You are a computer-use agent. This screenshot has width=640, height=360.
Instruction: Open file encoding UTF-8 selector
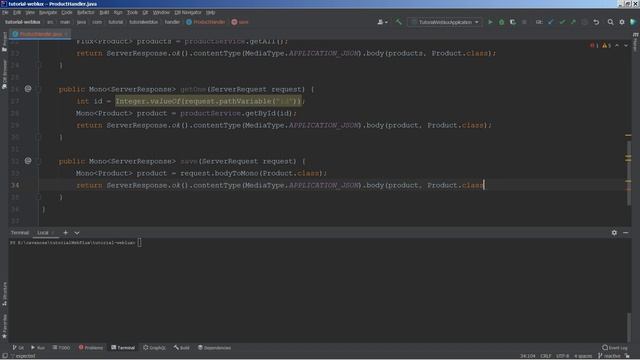click(562, 356)
